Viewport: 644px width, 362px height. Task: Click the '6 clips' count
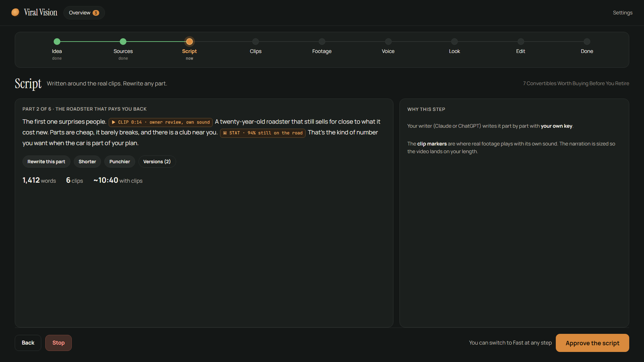pos(74,180)
